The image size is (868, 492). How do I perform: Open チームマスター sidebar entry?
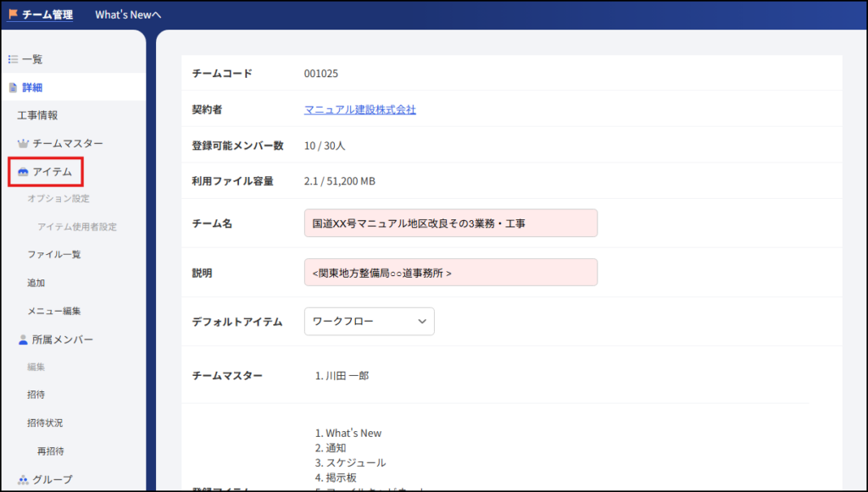pyautogui.click(x=68, y=143)
